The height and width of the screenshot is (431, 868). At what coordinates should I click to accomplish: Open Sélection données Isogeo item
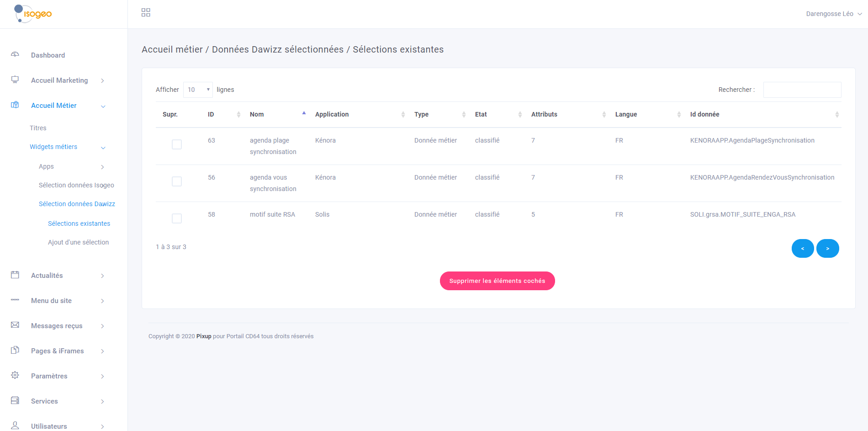tap(76, 185)
